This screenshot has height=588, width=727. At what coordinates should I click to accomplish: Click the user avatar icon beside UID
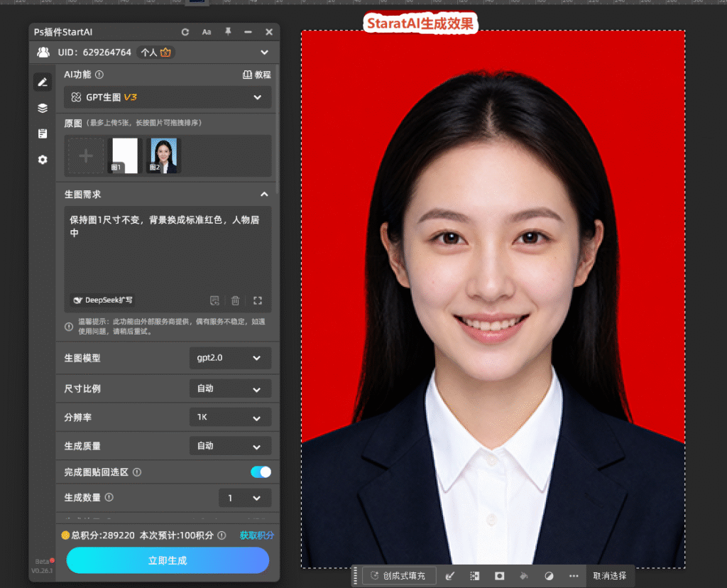(x=43, y=53)
